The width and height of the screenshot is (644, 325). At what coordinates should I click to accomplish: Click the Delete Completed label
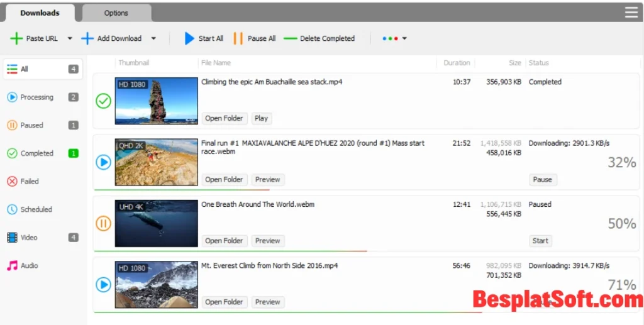[327, 38]
